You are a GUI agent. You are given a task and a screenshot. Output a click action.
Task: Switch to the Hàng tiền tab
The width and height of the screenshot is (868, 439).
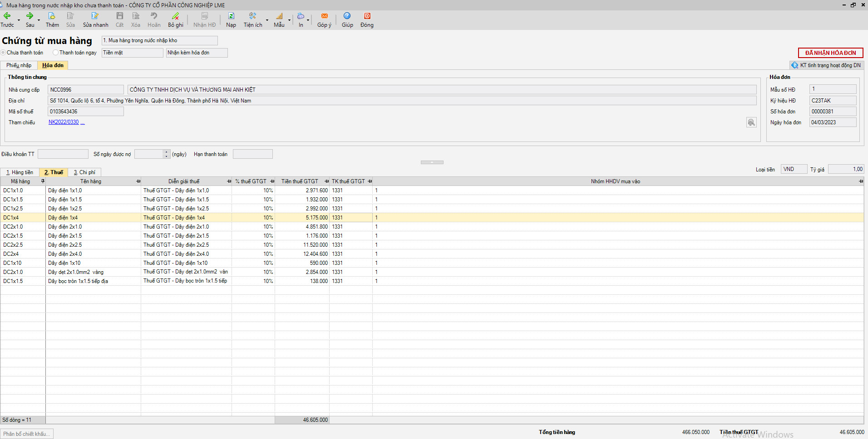[x=20, y=172]
